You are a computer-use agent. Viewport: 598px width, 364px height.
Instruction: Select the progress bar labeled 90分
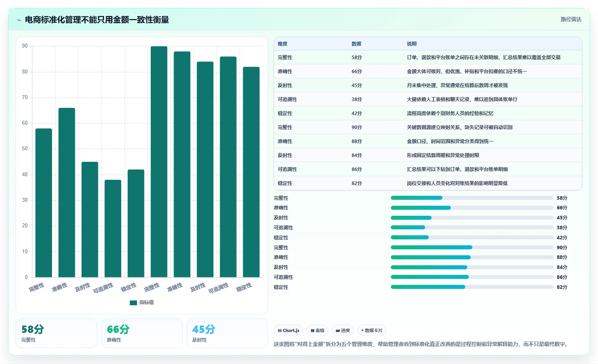tap(472, 247)
